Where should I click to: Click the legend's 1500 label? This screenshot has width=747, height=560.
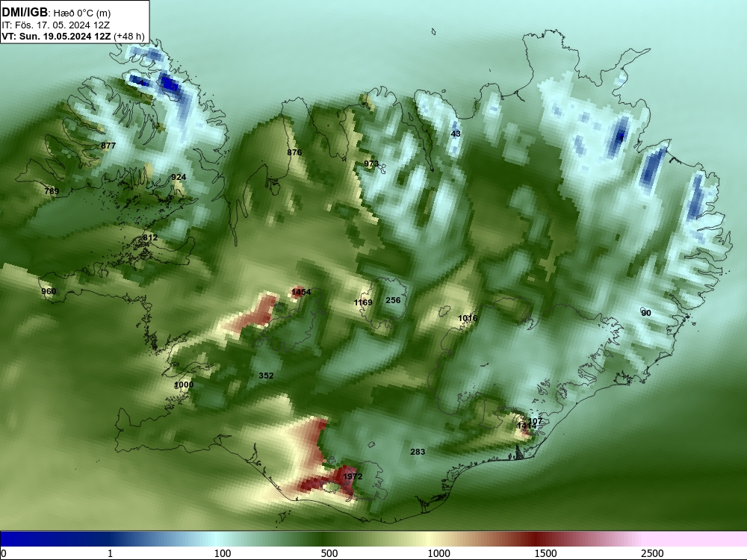coord(545,553)
